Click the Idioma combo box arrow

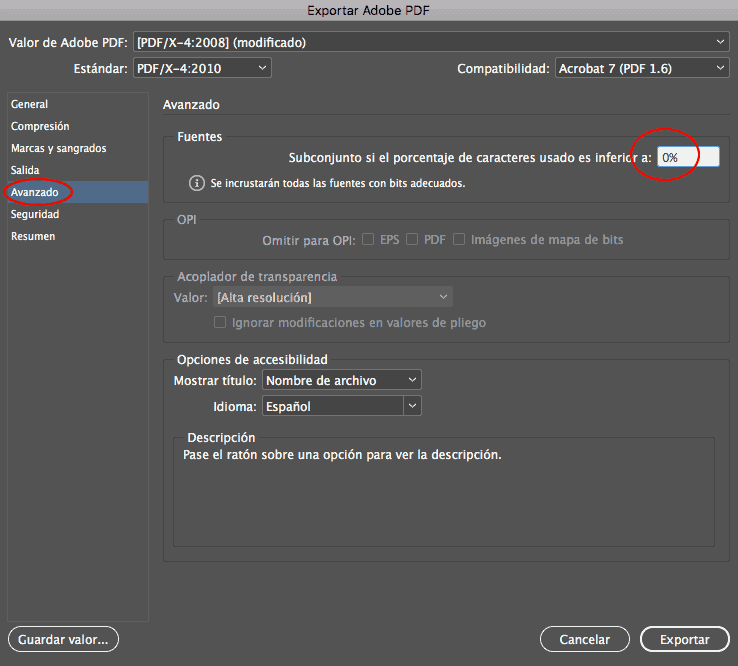412,406
